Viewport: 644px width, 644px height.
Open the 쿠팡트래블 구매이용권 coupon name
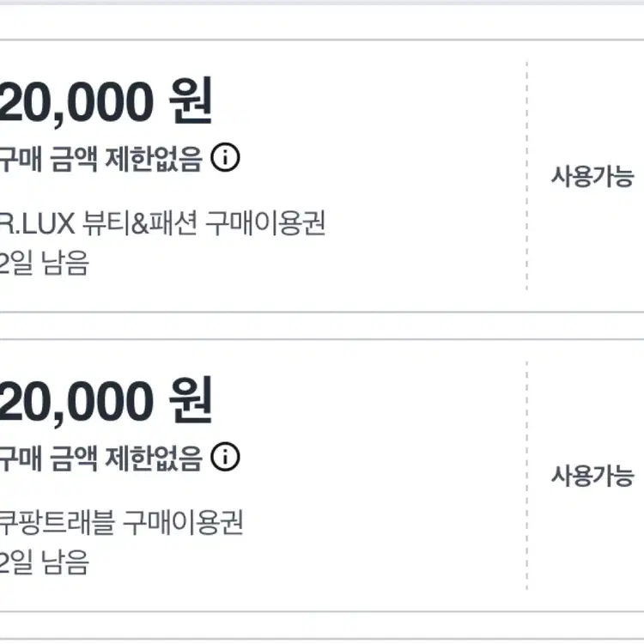click(122, 521)
